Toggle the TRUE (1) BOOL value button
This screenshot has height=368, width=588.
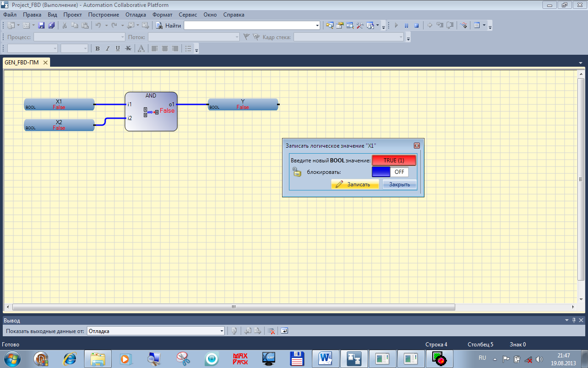[394, 160]
